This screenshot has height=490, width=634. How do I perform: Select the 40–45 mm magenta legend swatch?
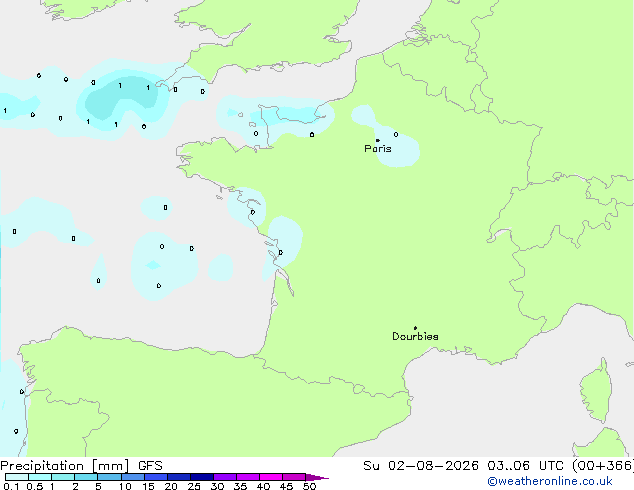click(271, 477)
